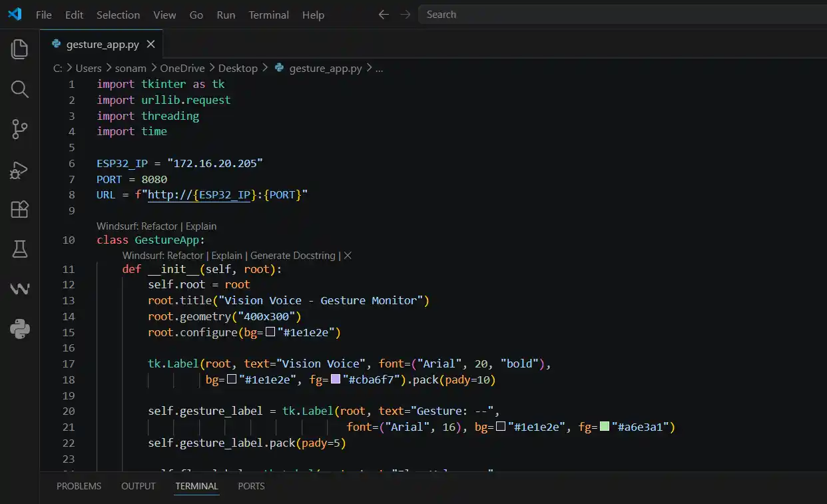Screen dimensions: 827x504
Task: Open the Python sidebar icon
Action: [20, 329]
